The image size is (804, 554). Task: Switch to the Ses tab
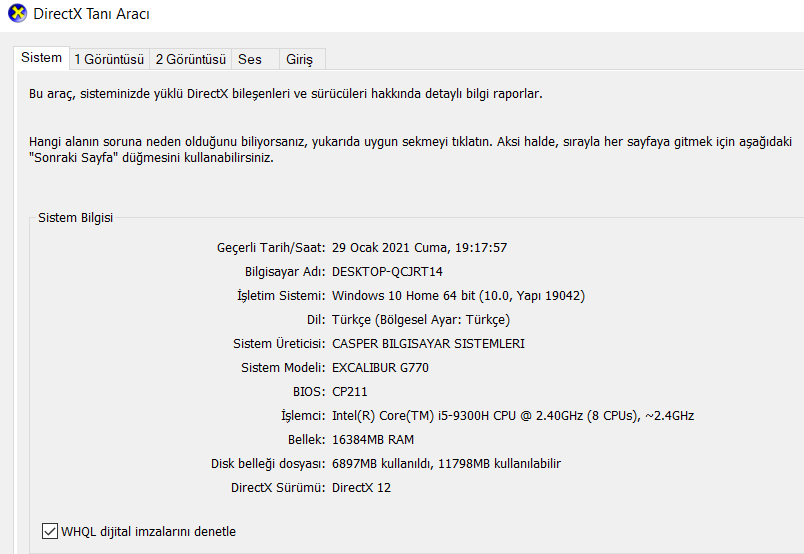point(255,60)
